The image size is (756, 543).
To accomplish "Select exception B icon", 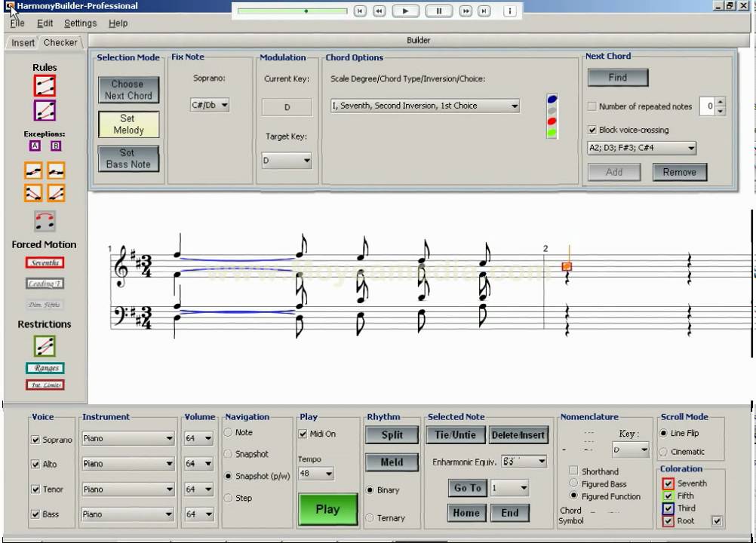I will [55, 146].
